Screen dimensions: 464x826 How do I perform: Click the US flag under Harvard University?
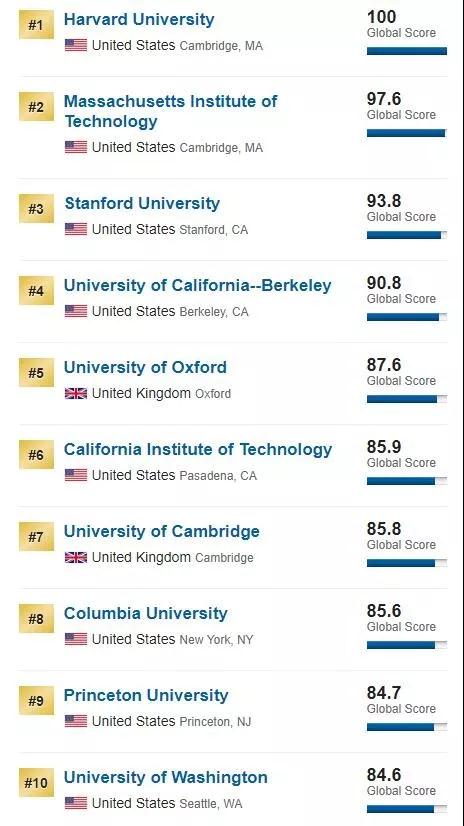(x=76, y=45)
